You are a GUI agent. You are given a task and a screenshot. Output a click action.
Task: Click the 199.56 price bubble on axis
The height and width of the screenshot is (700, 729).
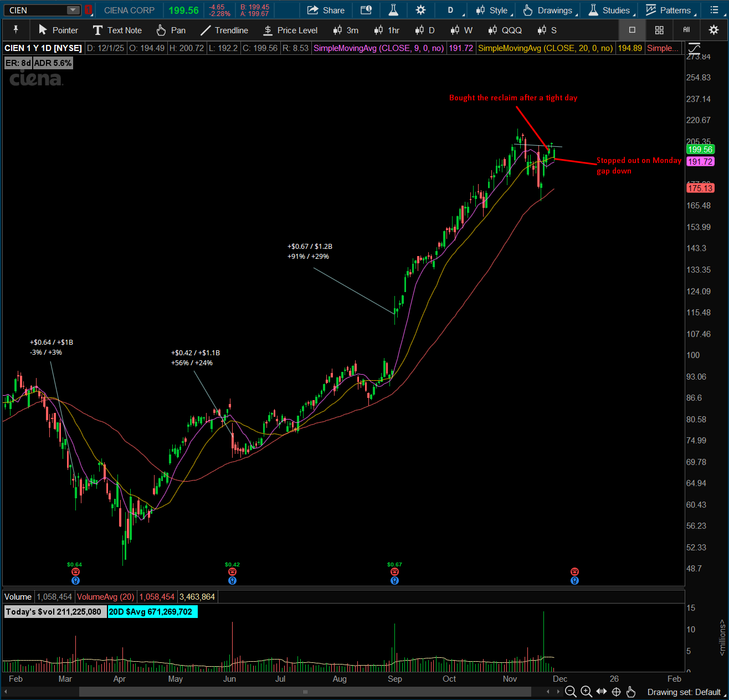[x=700, y=150]
